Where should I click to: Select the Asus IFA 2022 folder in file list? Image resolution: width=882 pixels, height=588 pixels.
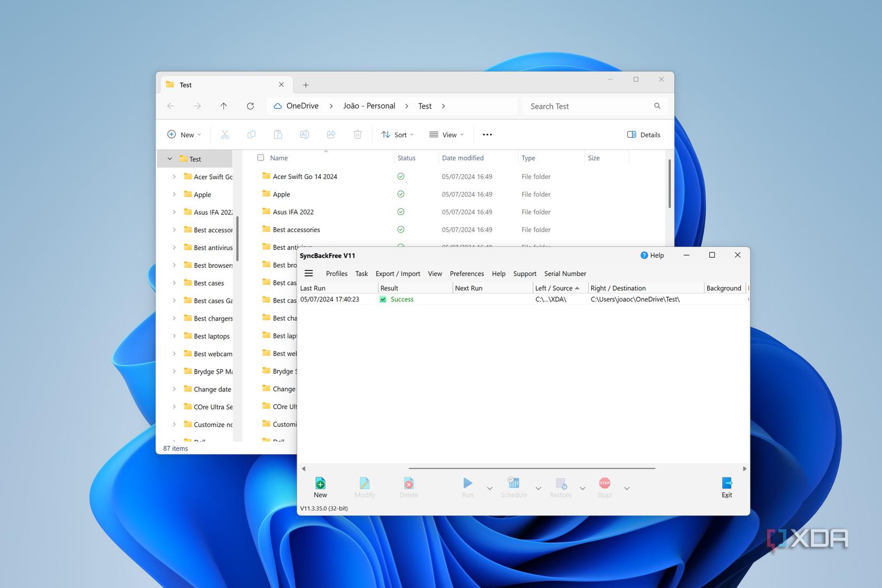[x=293, y=212]
